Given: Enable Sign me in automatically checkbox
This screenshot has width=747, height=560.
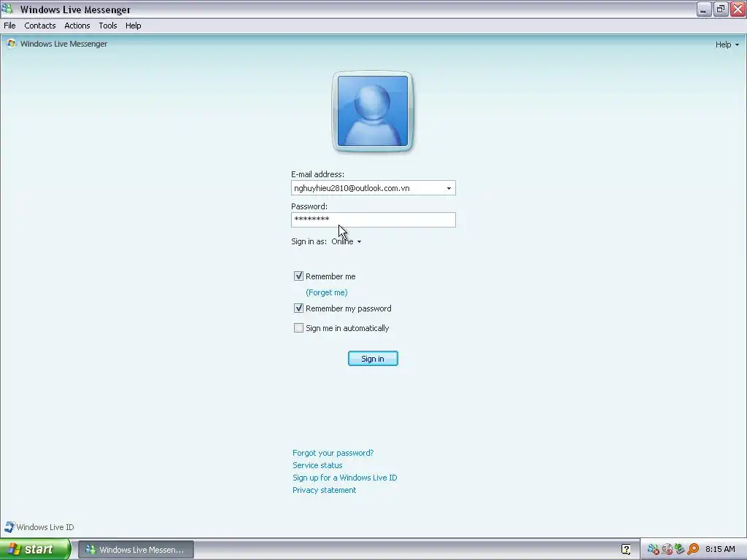Looking at the screenshot, I should (x=298, y=328).
